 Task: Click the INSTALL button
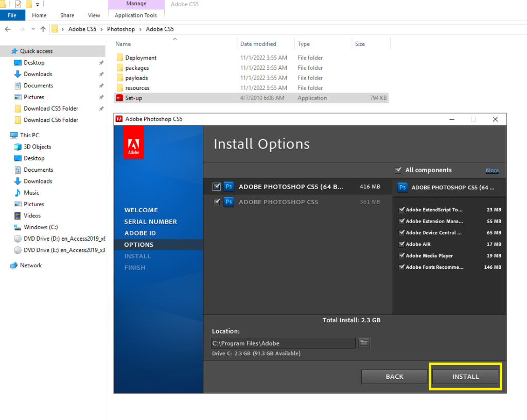[x=465, y=377]
